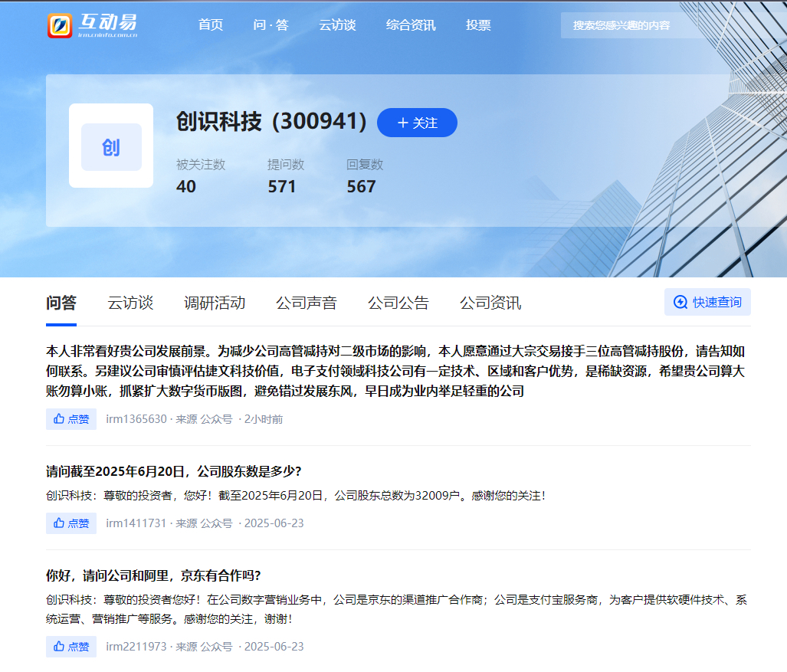
Task: Open the 问·答 navigation item
Action: point(271,25)
